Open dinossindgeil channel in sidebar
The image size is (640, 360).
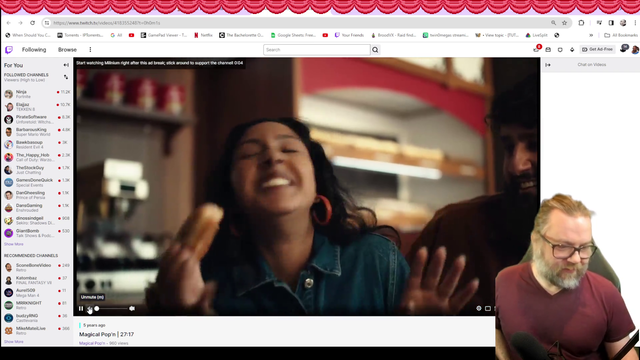(x=37, y=220)
